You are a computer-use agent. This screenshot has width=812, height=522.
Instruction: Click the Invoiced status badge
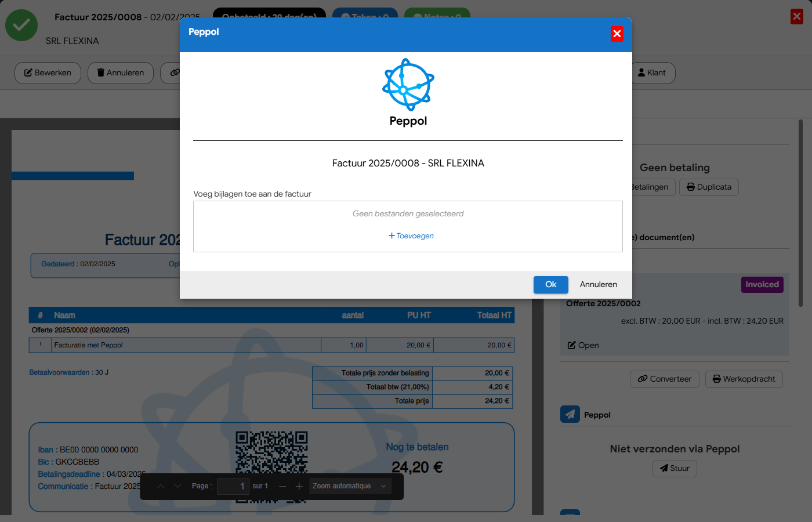coord(762,285)
